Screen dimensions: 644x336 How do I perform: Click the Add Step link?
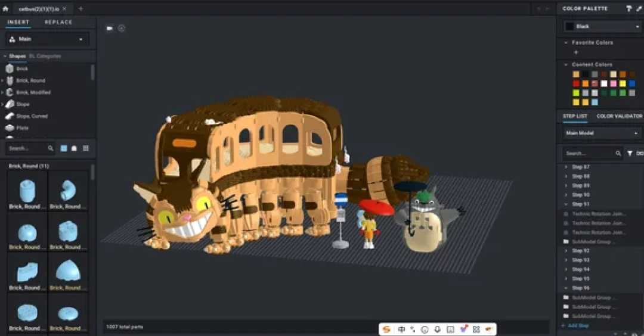(x=575, y=326)
